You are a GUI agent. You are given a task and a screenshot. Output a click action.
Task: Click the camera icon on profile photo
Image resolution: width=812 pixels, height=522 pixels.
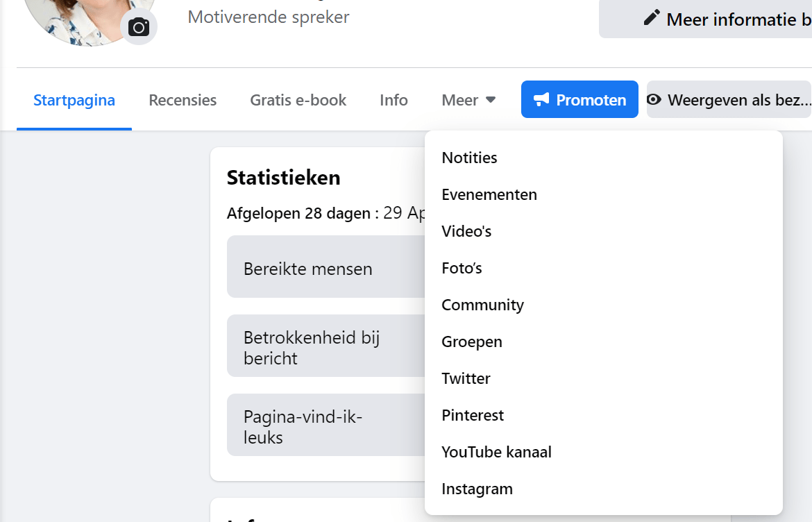tap(139, 27)
